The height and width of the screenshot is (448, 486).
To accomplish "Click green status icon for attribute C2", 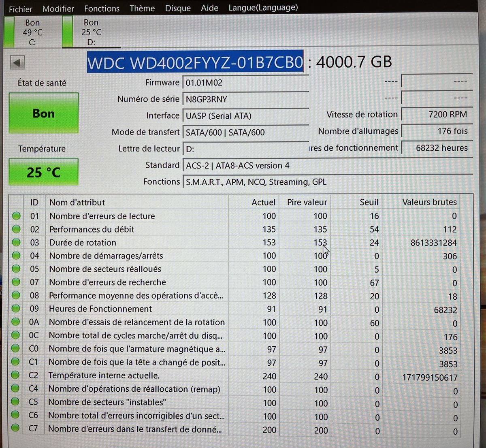I will [x=15, y=375].
